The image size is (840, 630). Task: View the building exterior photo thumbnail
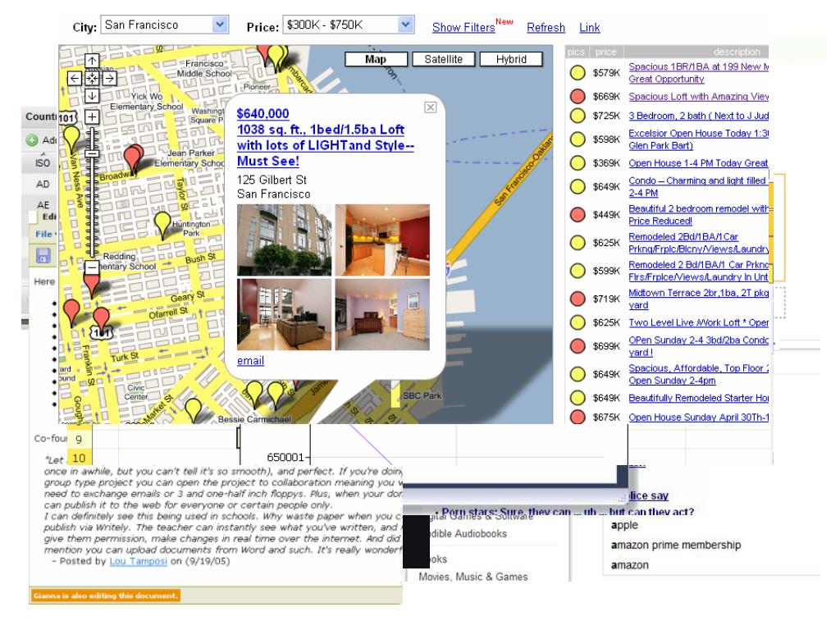(x=284, y=240)
